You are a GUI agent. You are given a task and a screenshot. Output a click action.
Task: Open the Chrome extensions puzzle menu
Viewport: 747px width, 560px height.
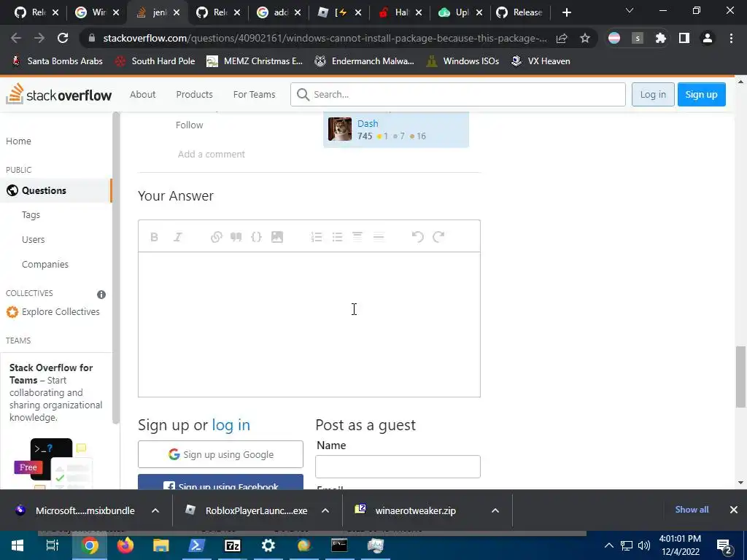pyautogui.click(x=660, y=38)
